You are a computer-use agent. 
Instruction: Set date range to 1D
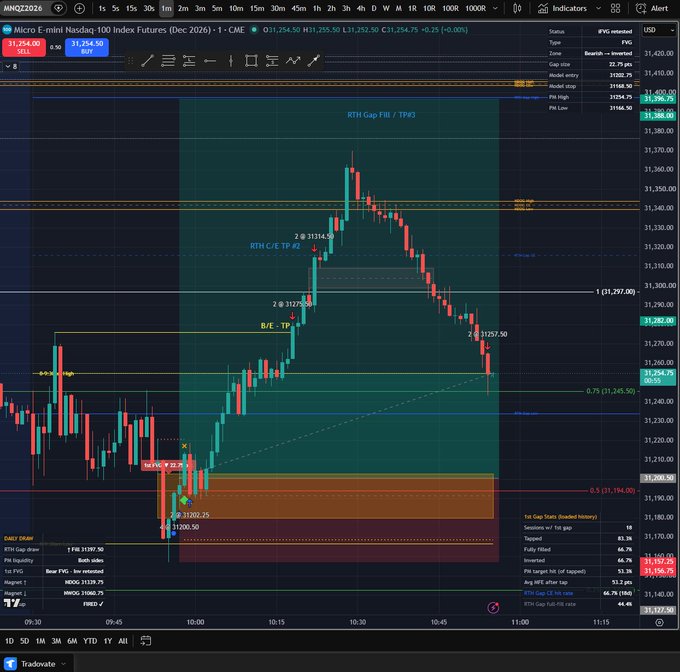point(9,641)
